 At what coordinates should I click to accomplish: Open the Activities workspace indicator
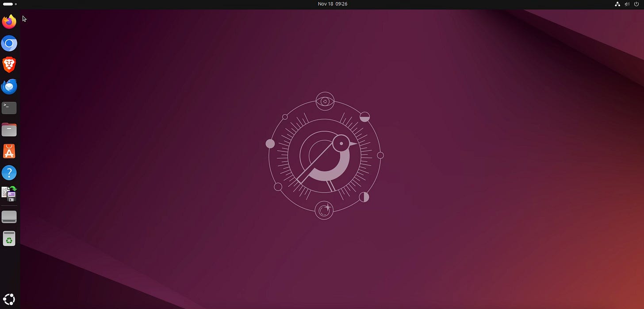(10, 4)
